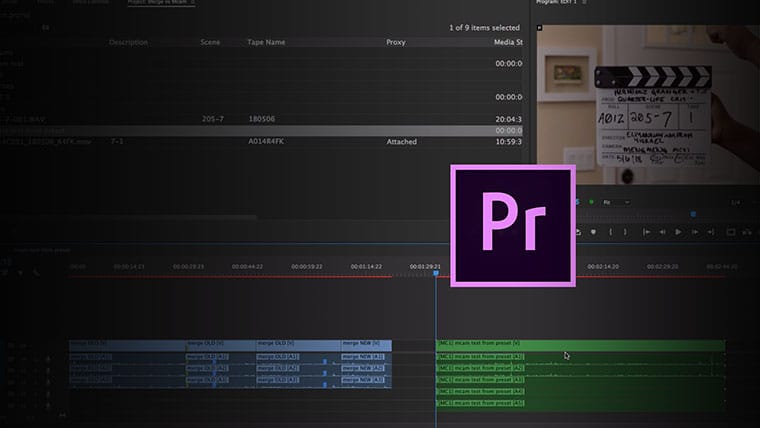Click the 20:04:3 media start value

508,119
